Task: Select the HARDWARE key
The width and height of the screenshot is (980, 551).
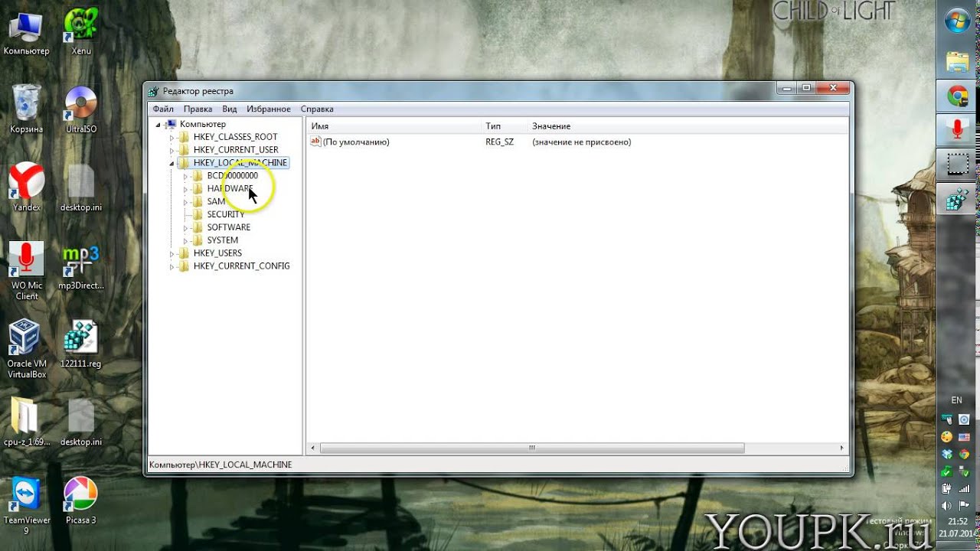Action: [x=230, y=189]
